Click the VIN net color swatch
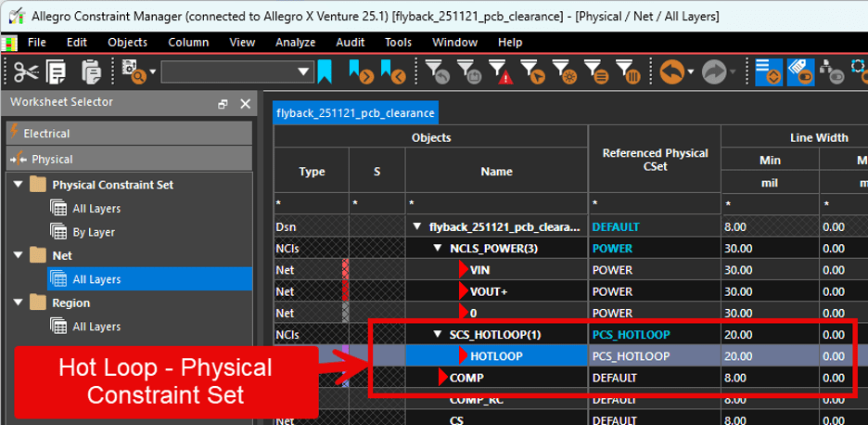Screen dimensions: 868x425 [345, 270]
